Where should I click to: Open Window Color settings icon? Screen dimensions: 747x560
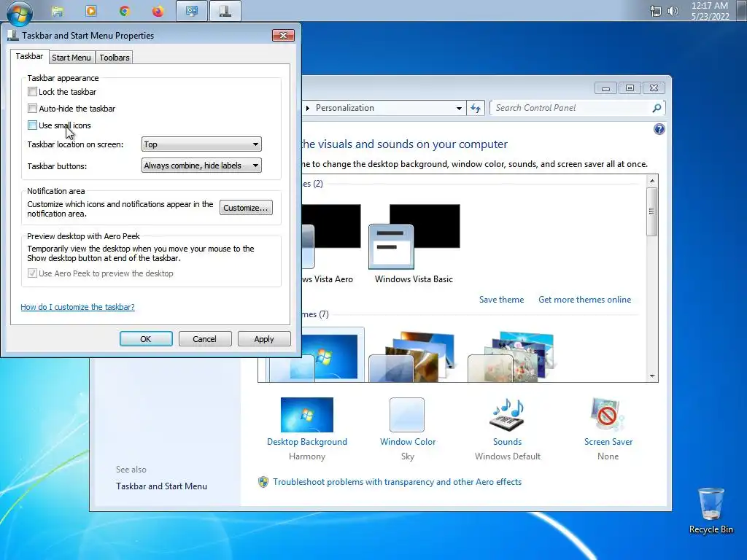click(407, 415)
